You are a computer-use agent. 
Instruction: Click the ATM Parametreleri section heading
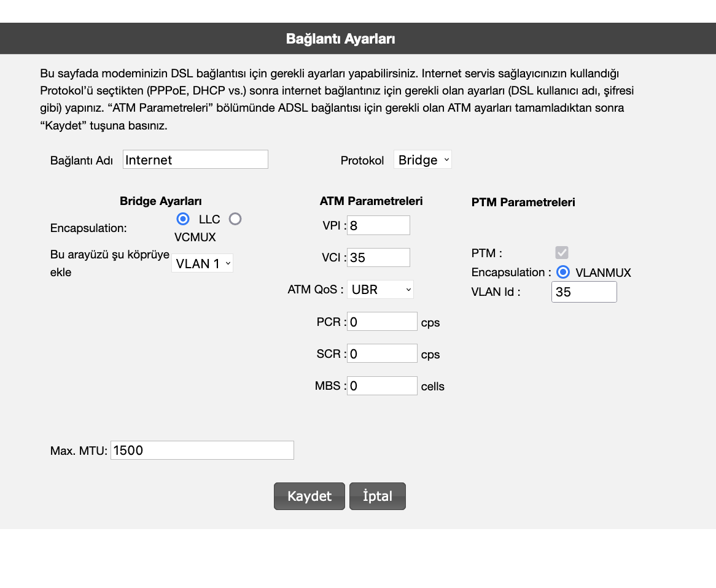[372, 201]
